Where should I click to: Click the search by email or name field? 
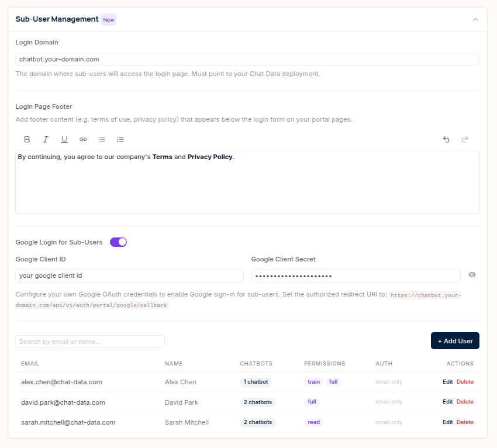pyautogui.click(x=89, y=341)
